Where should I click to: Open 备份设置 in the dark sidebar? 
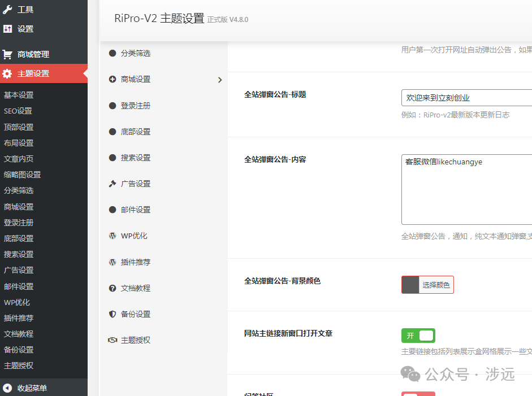point(19,350)
